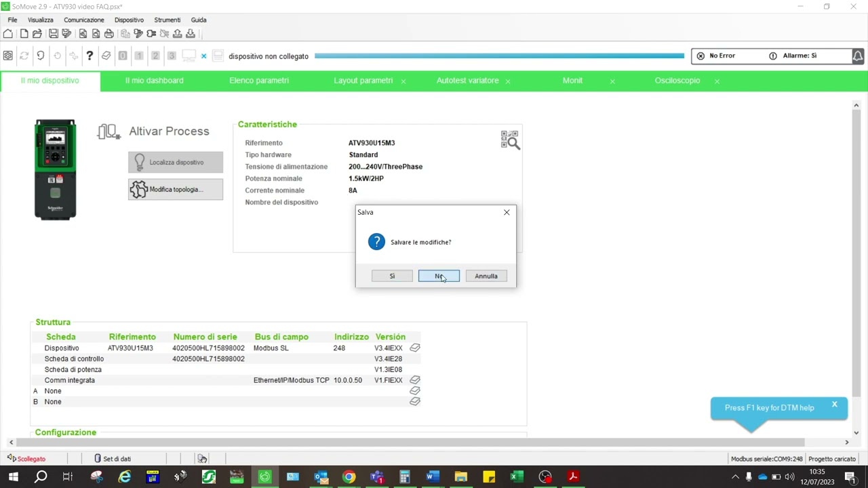Click the blue connection progress bar
Screen dimensions: 868x488
coord(499,56)
